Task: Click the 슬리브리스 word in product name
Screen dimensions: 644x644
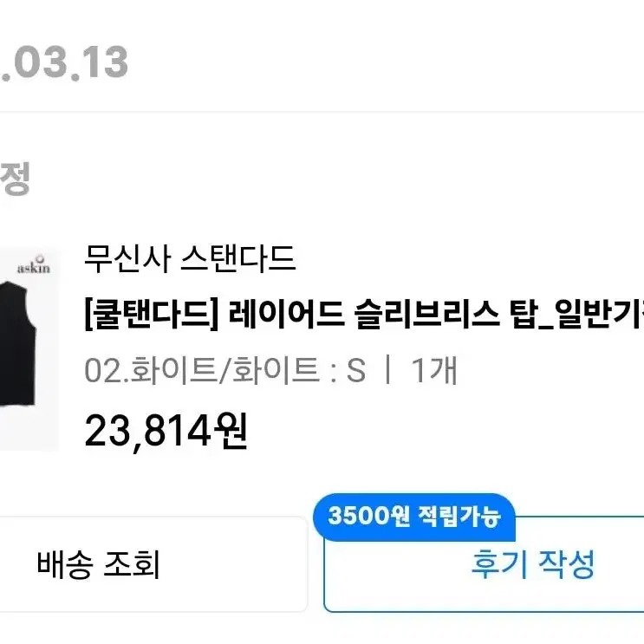Action: 427,314
